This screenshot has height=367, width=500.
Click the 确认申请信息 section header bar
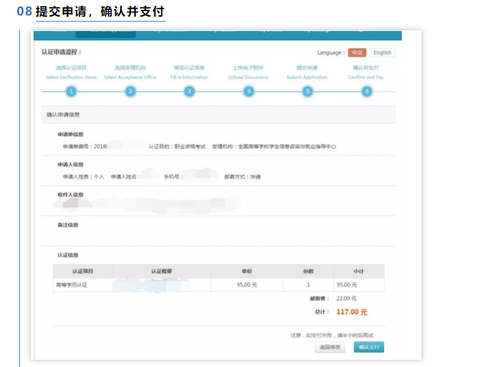pos(219,115)
